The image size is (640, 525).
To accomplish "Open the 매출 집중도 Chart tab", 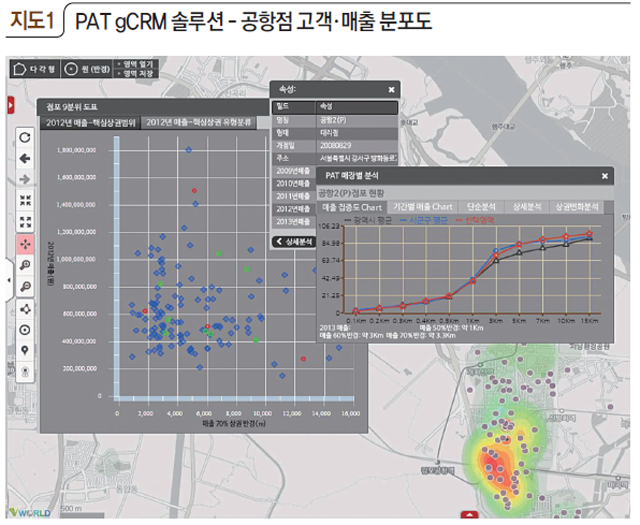I will pos(352,207).
